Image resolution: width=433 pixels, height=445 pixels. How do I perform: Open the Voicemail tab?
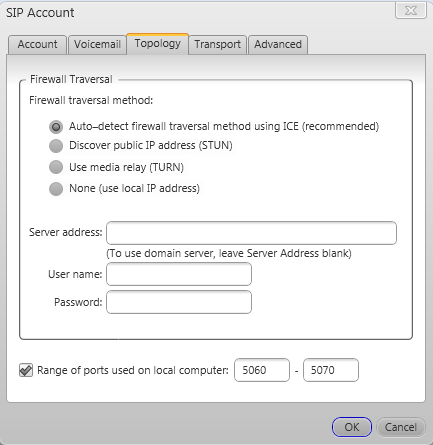[97, 44]
